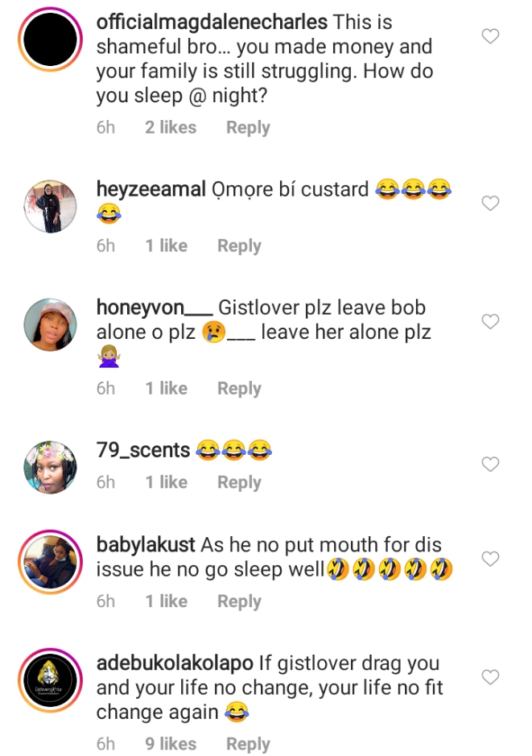Like babylakust's comment with heart icon
532x756 pixels.
pos(489,558)
